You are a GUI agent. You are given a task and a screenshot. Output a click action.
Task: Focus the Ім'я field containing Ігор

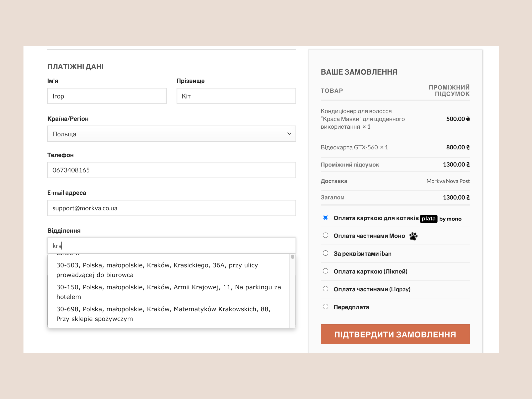tap(107, 96)
